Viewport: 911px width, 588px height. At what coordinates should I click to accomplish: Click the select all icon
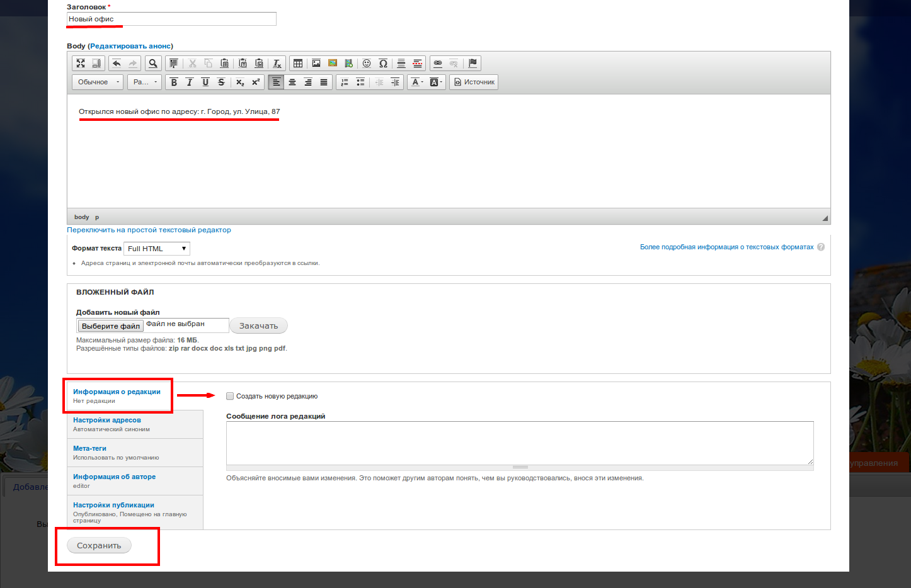pos(173,64)
